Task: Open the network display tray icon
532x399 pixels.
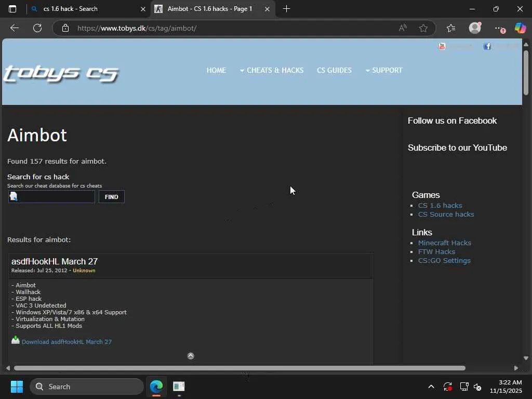Action: [464, 387]
